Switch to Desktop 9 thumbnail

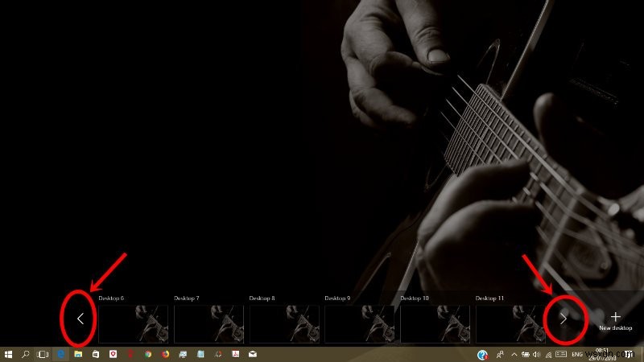point(359,324)
